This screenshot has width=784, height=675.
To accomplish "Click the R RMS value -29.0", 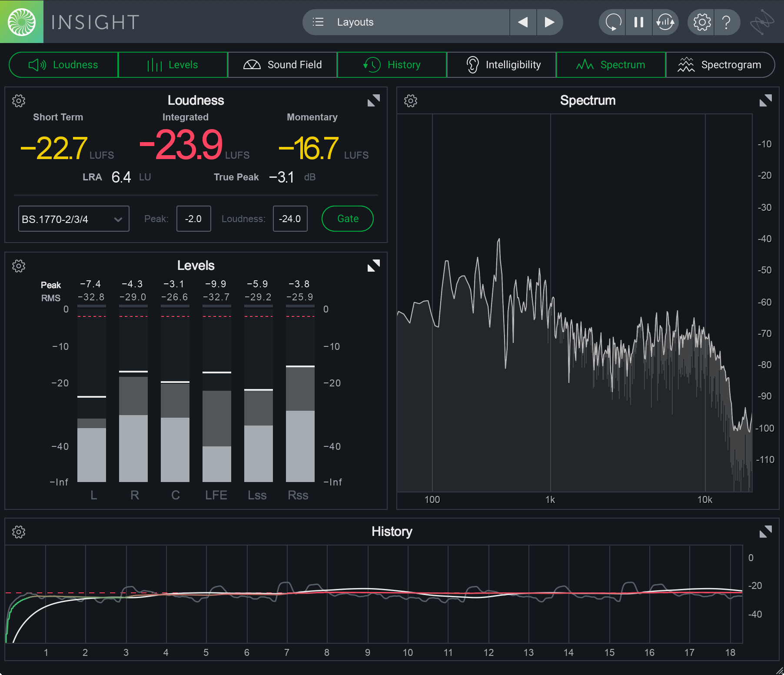I will click(133, 297).
